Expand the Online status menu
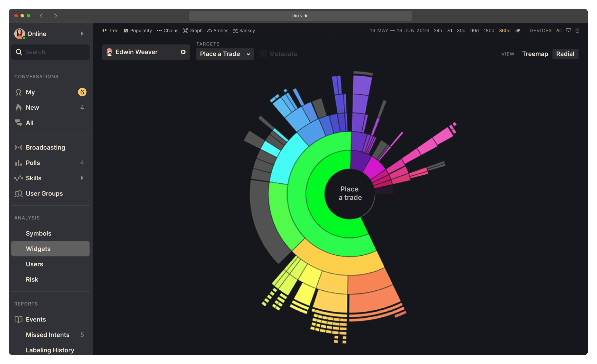 tap(82, 34)
